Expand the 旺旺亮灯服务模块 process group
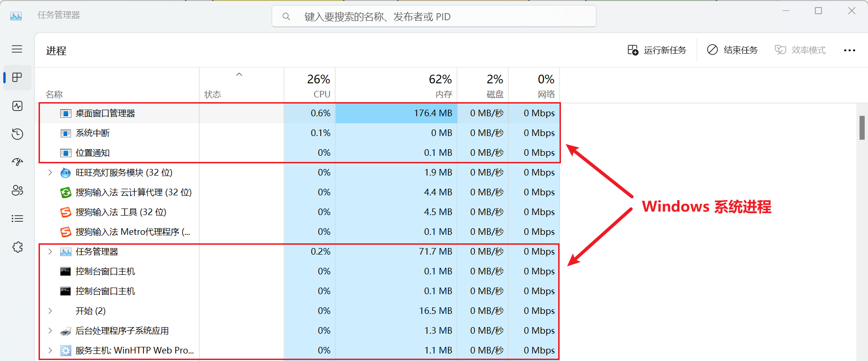868x361 pixels. [x=50, y=173]
